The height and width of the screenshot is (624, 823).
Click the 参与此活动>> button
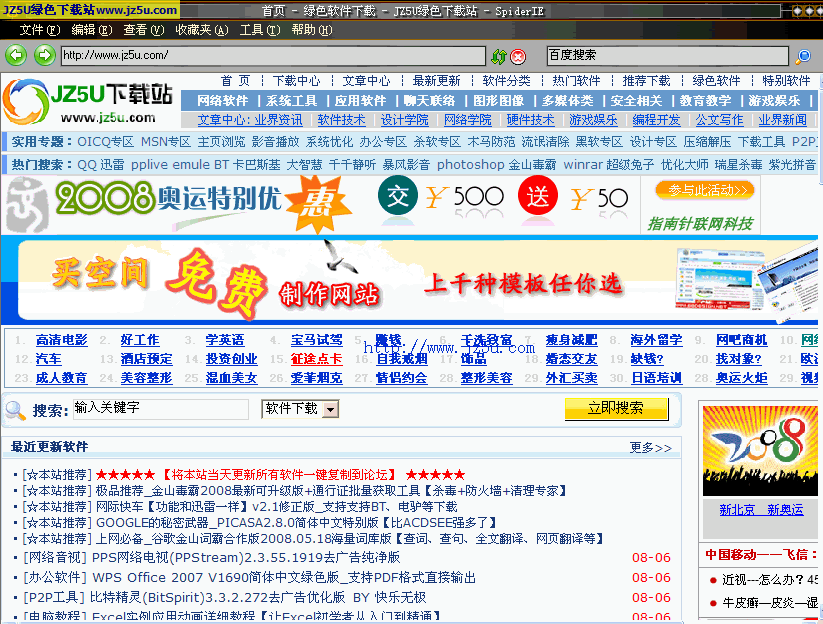(705, 190)
